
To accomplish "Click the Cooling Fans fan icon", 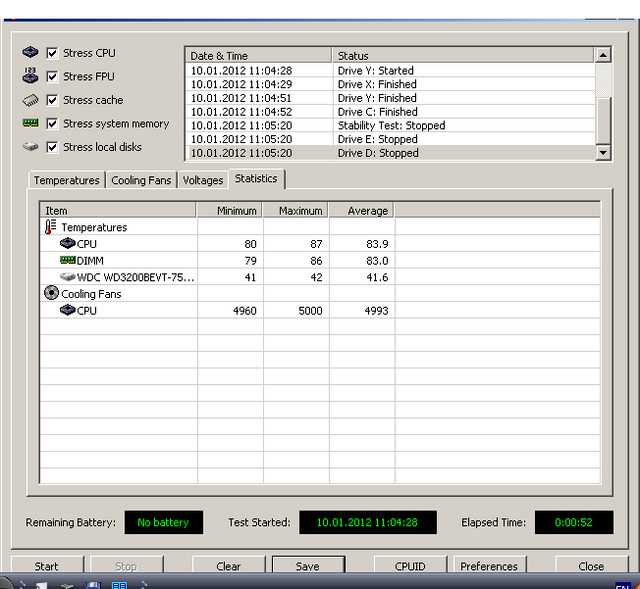I will click(x=51, y=294).
